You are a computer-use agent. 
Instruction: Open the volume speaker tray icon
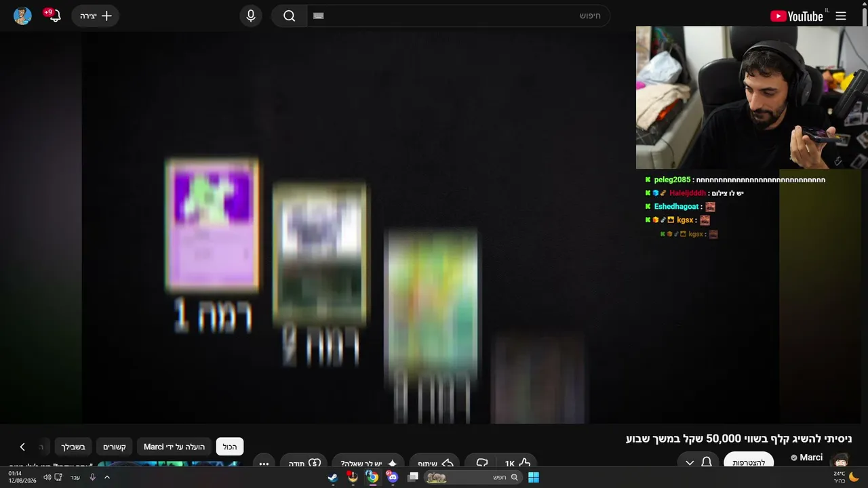point(47,477)
